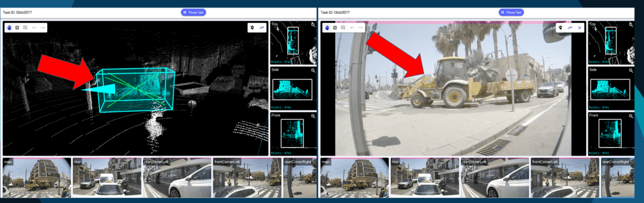Toggle the polyline icon in left window
The width and height of the screenshot is (644, 203).
point(262,27)
